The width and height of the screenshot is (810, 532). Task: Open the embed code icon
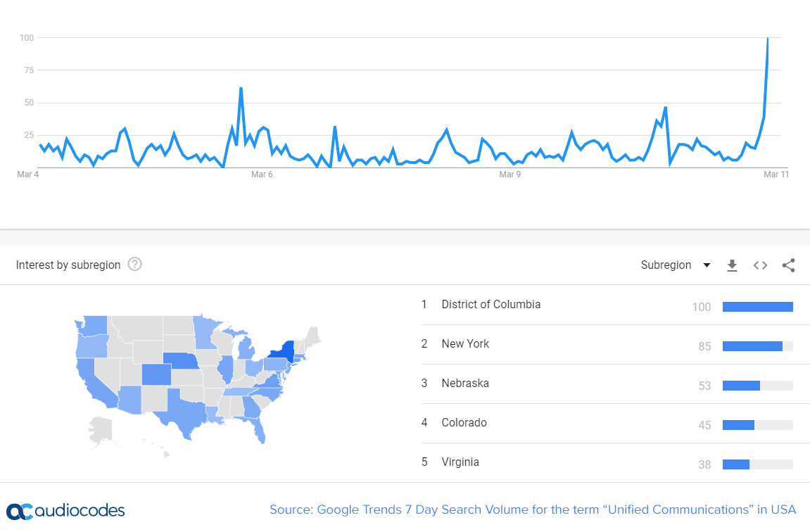tap(761, 265)
